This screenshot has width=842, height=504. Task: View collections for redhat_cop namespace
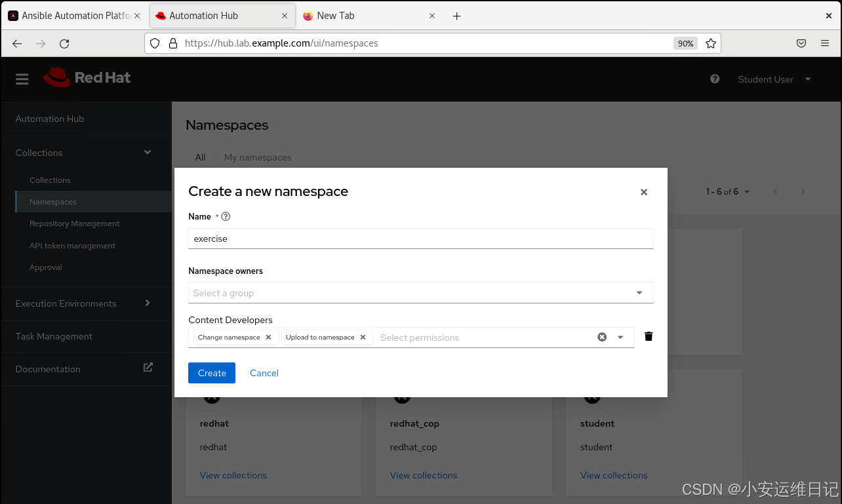pos(424,475)
